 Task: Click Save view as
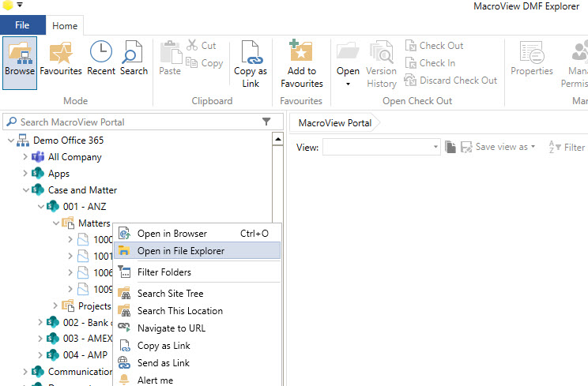tap(497, 147)
